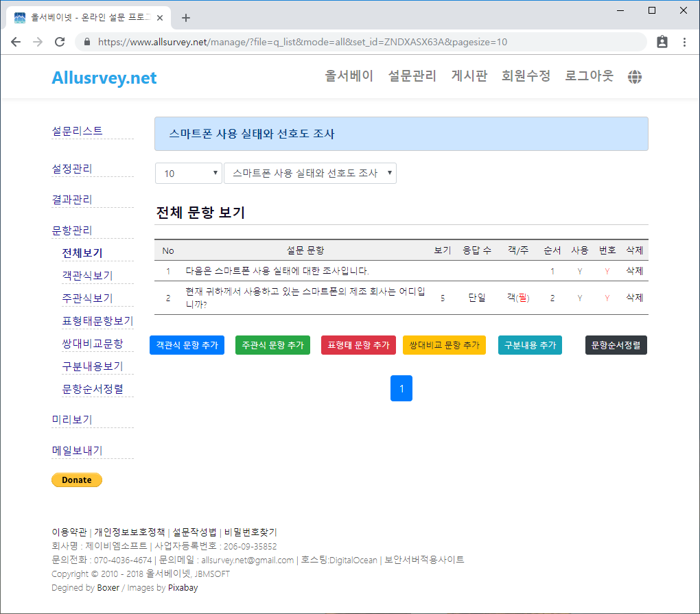The image size is (700, 614).
Task: Toggle 사용 Y for question 1
Action: 580,271
